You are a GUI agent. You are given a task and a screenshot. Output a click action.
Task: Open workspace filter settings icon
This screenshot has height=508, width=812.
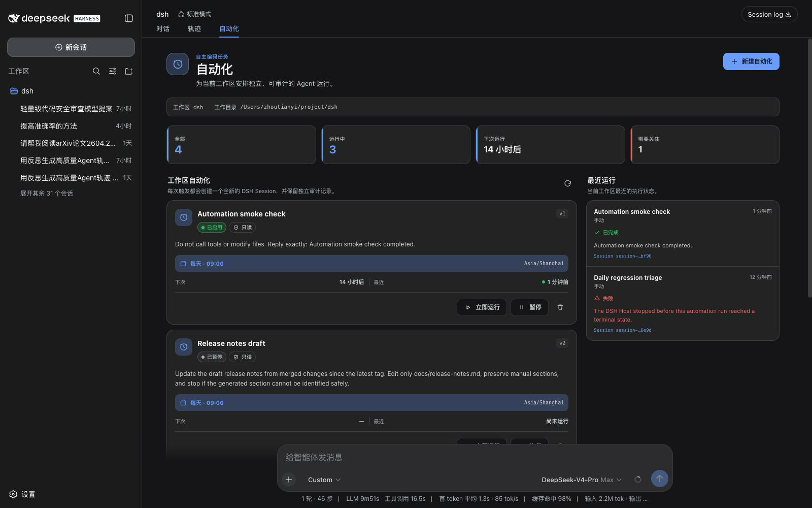(x=113, y=71)
